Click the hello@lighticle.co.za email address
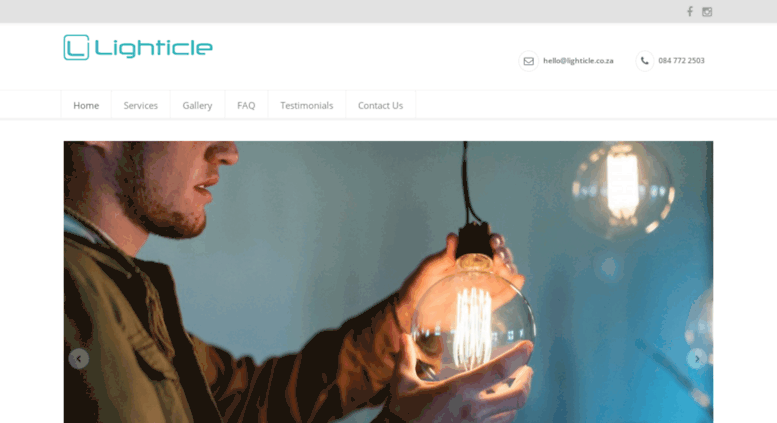Viewport: 777px width, 423px height. pyautogui.click(x=578, y=60)
